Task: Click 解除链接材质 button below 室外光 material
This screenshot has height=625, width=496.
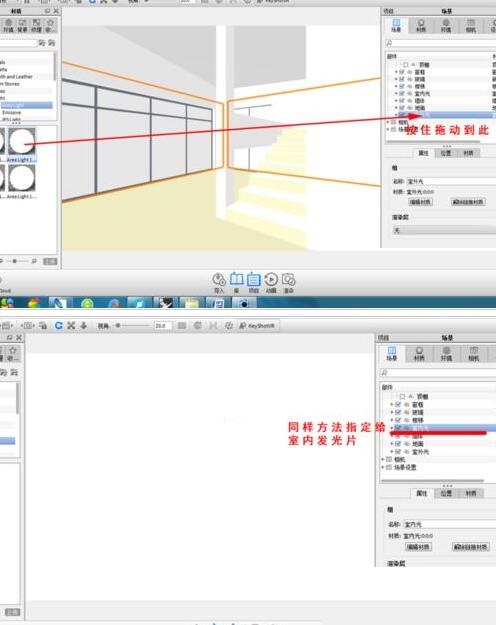Action: click(x=468, y=202)
